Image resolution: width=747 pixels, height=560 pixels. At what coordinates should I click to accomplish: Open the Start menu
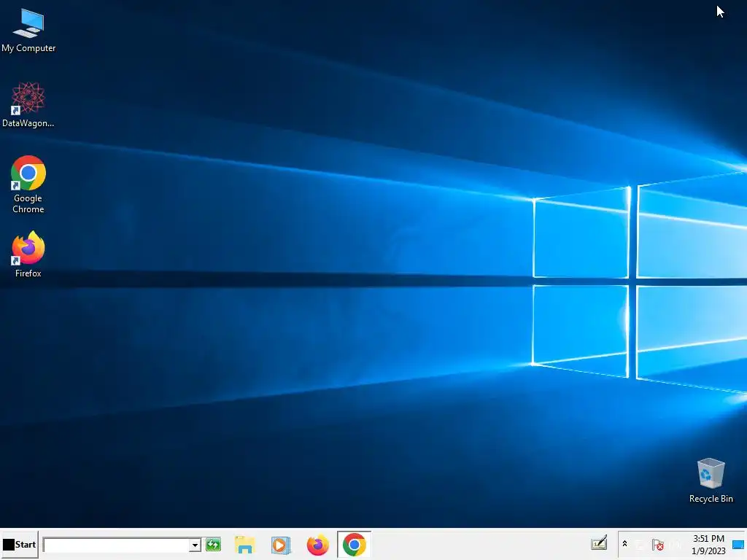[20, 544]
